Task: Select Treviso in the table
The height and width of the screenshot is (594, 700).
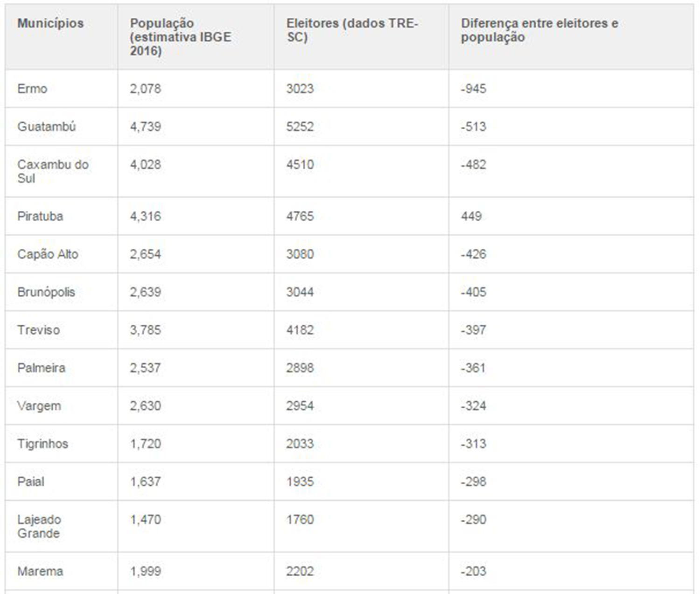Action: [38, 330]
